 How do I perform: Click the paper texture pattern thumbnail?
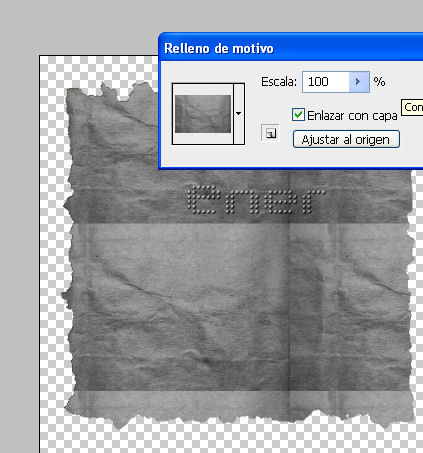coord(203,114)
